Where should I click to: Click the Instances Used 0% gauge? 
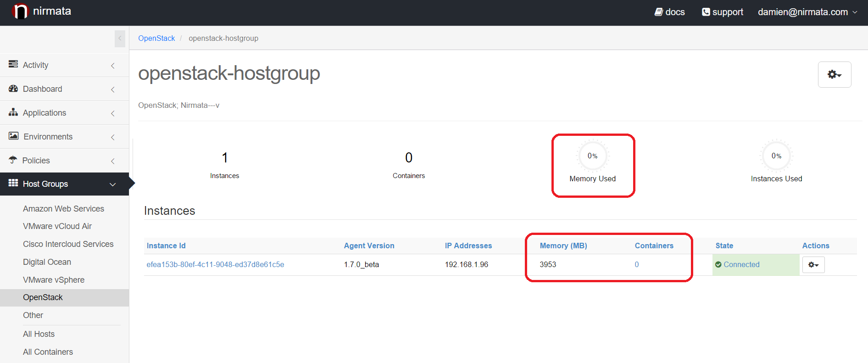point(776,156)
